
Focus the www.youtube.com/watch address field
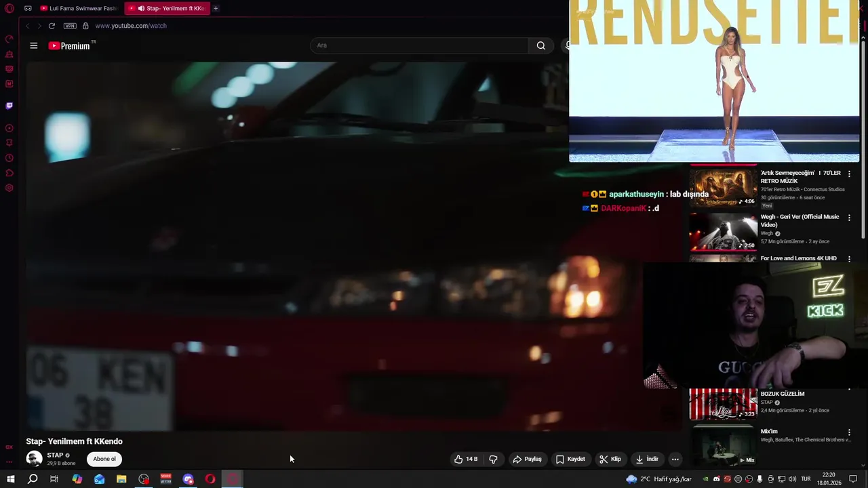130,26
